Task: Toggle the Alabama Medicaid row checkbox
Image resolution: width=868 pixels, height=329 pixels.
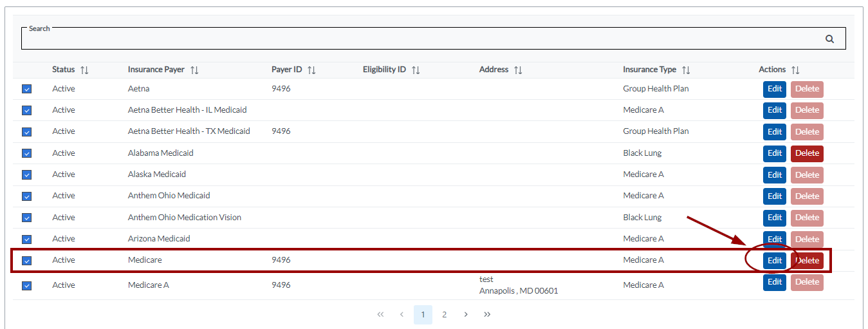Action: pyautogui.click(x=27, y=153)
